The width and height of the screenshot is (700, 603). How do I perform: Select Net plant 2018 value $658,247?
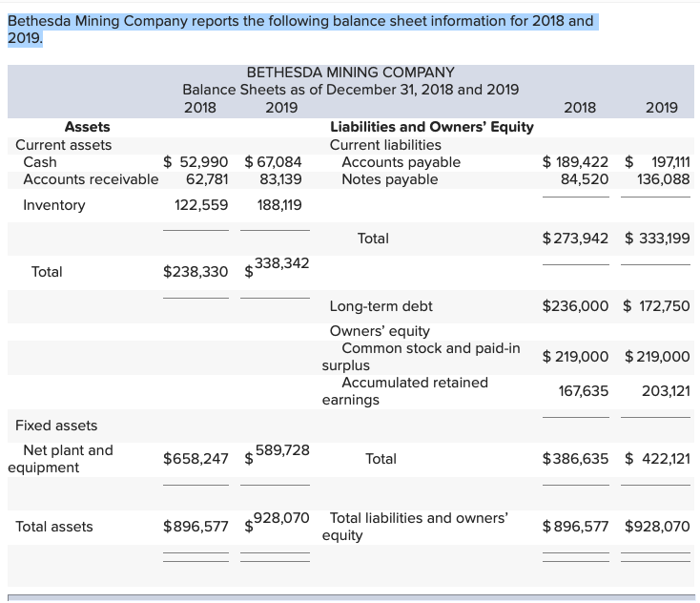[x=196, y=458]
